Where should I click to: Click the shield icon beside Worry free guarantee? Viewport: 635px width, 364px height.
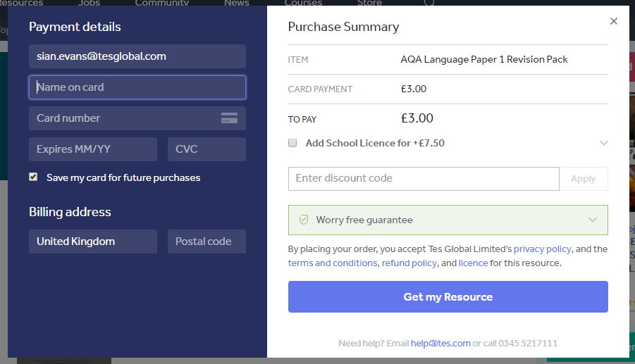[x=304, y=220]
